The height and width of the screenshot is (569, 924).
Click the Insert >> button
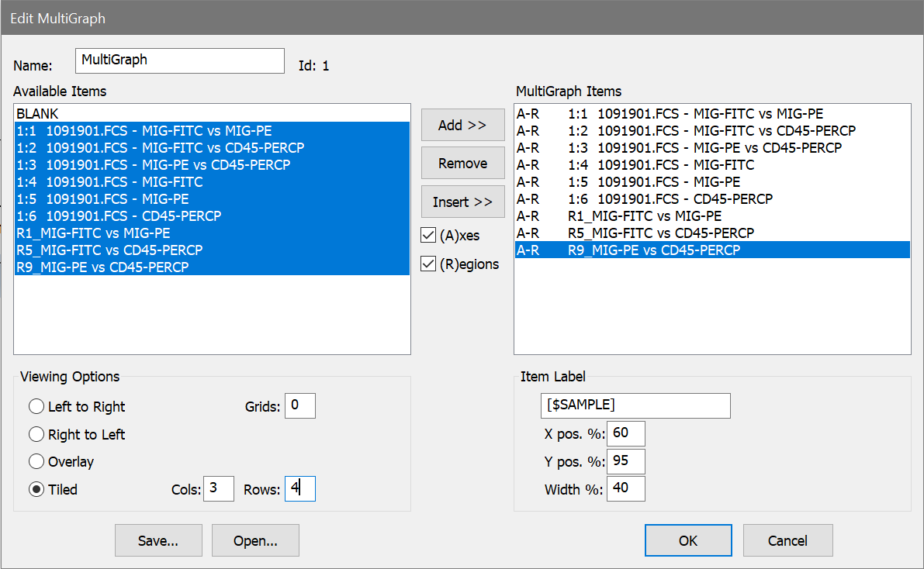click(462, 202)
